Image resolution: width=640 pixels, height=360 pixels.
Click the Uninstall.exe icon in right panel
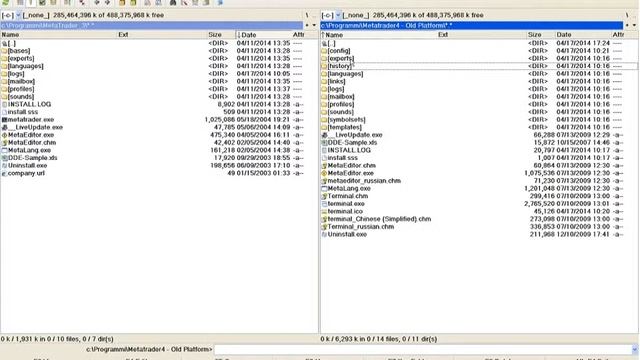pyautogui.click(x=324, y=235)
